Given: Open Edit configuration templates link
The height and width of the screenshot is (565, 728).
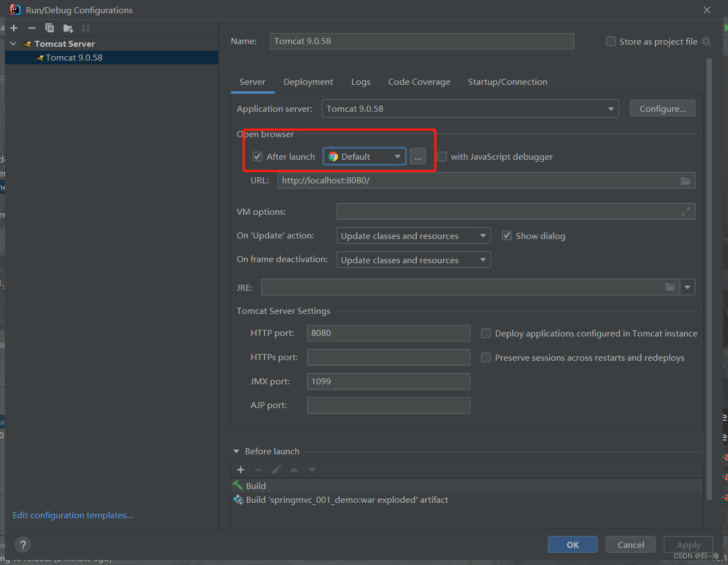Looking at the screenshot, I should (73, 515).
